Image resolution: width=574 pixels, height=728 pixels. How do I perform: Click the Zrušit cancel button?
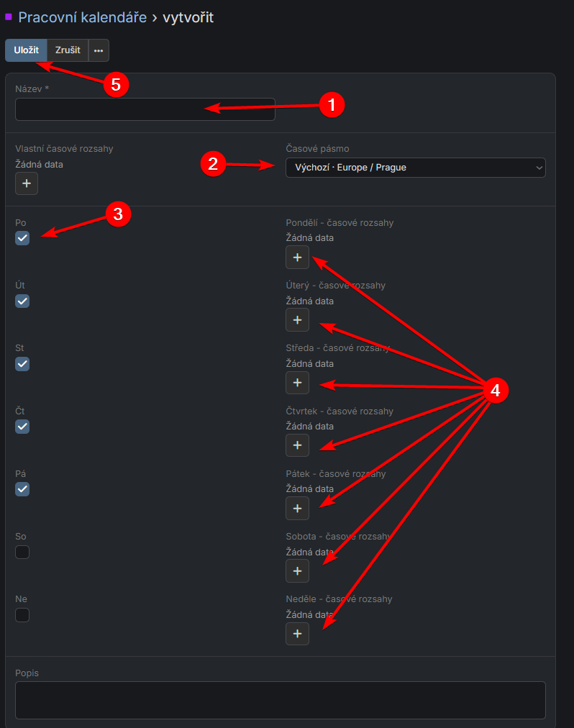click(68, 50)
